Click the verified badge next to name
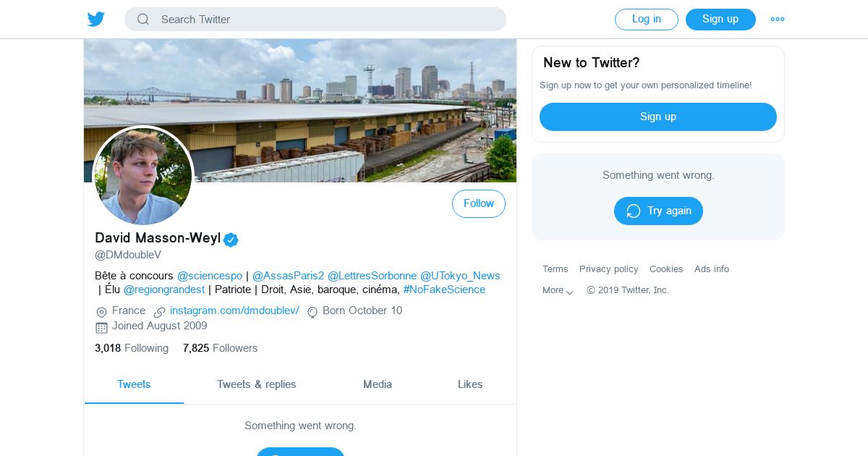This screenshot has height=456, width=868. pos(231,240)
